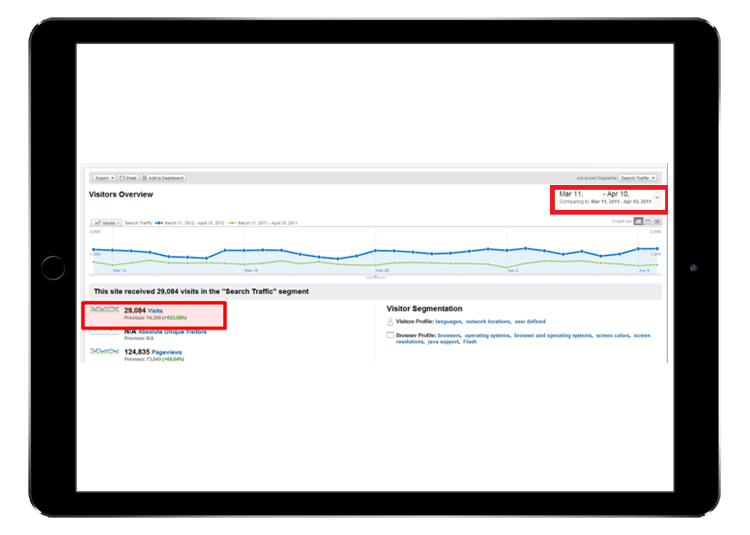Click March 11, 2012 legend entry
The width and height of the screenshot is (750, 535).
[189, 223]
